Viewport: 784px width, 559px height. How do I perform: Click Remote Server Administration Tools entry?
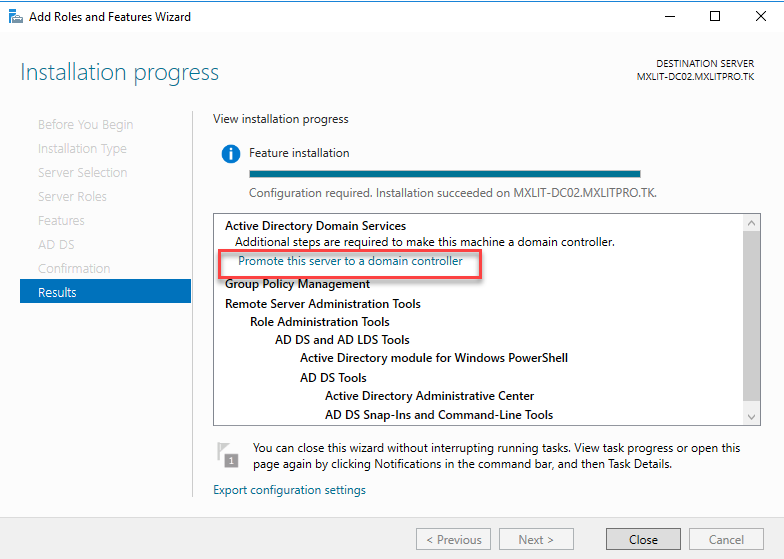(322, 304)
